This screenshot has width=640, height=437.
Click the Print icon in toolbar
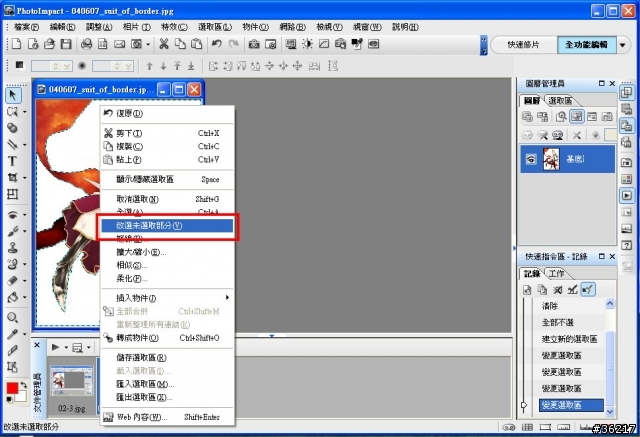pos(86,44)
